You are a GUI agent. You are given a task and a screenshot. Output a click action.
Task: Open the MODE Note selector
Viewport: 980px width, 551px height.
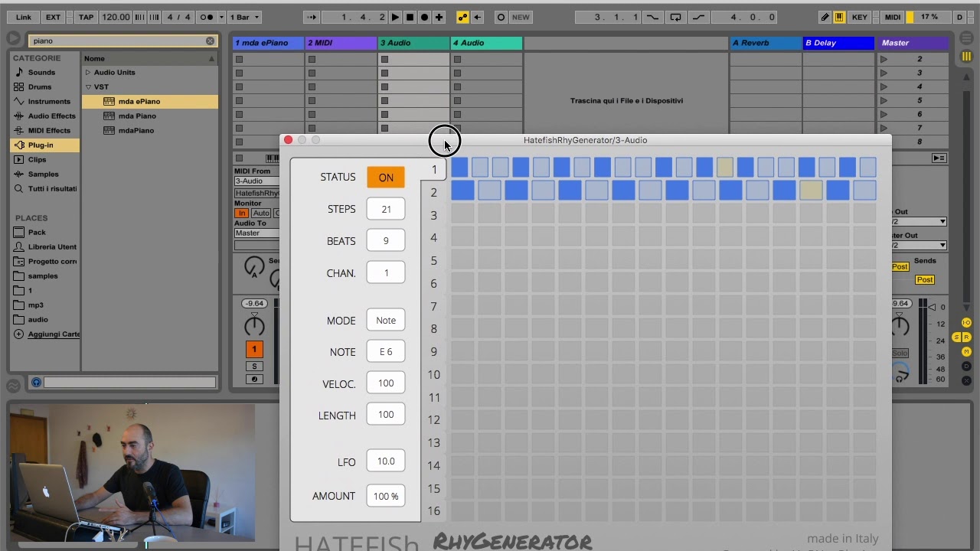386,321
